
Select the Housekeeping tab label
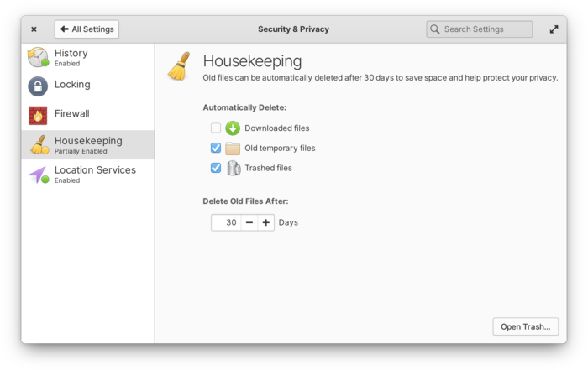(x=88, y=141)
